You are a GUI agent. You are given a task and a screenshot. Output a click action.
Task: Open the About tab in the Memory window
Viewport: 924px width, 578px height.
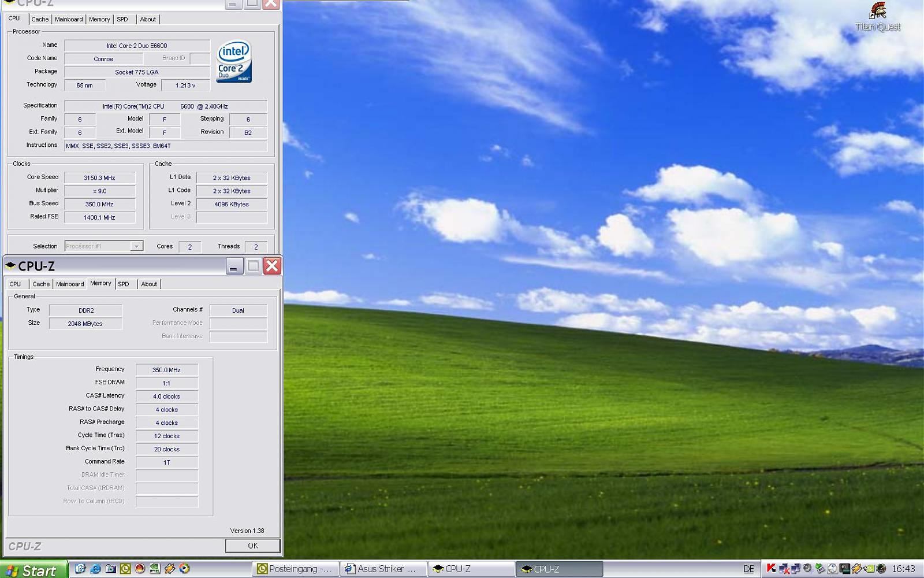149,284
